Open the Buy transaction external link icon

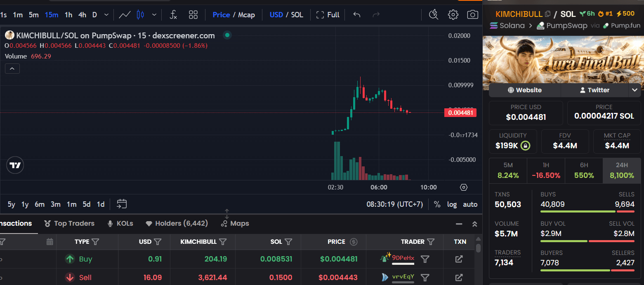point(459,259)
